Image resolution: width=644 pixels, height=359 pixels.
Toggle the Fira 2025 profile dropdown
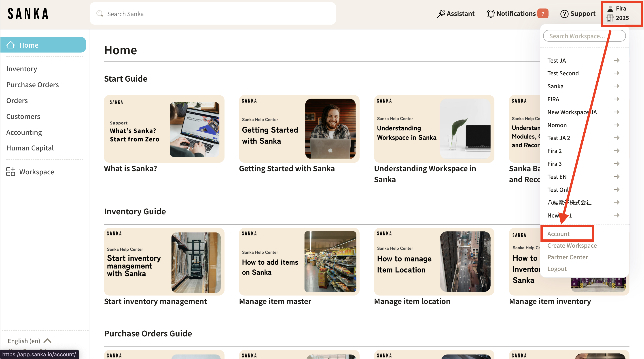(621, 13)
